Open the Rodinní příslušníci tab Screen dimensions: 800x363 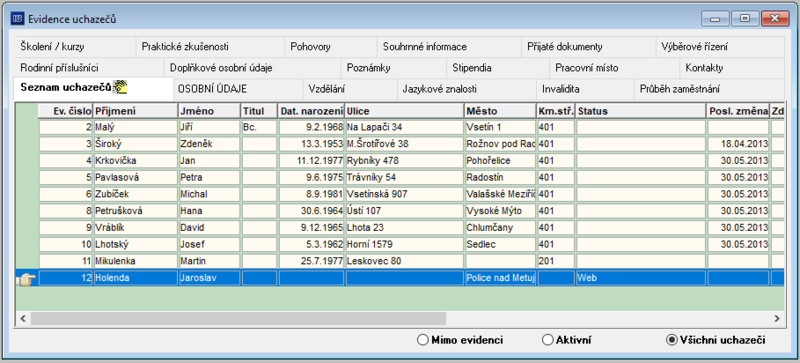(89, 68)
